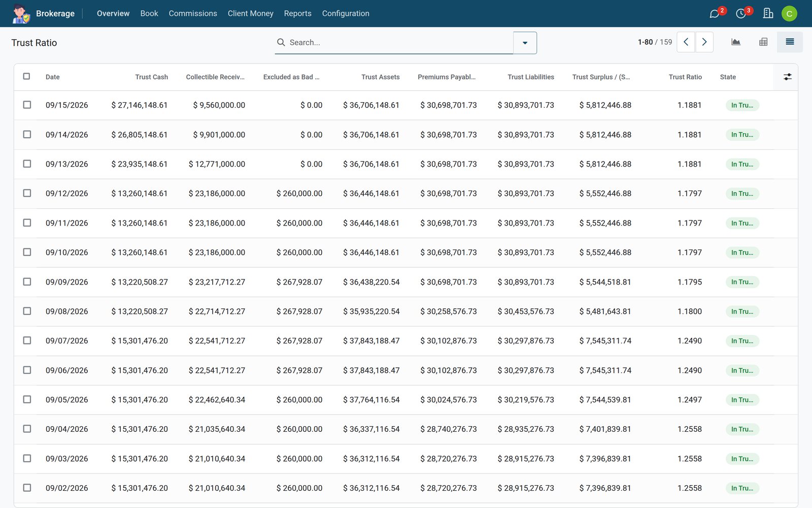The width and height of the screenshot is (812, 508).
Task: Check the 09/08/2026 row checkbox
Action: pos(27,311)
